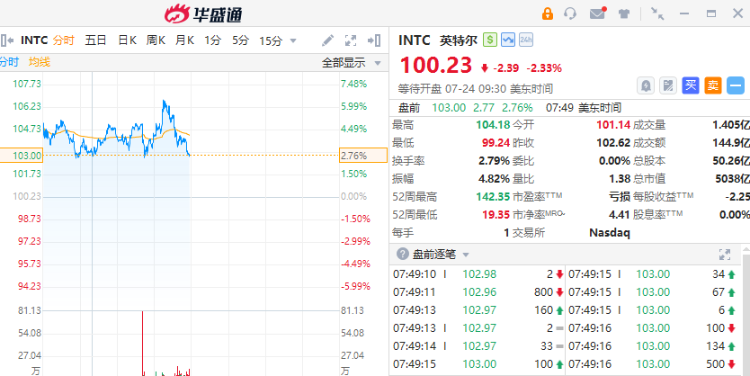Click the 华盛通 logo
The width and height of the screenshot is (750, 376).
pos(203,14)
